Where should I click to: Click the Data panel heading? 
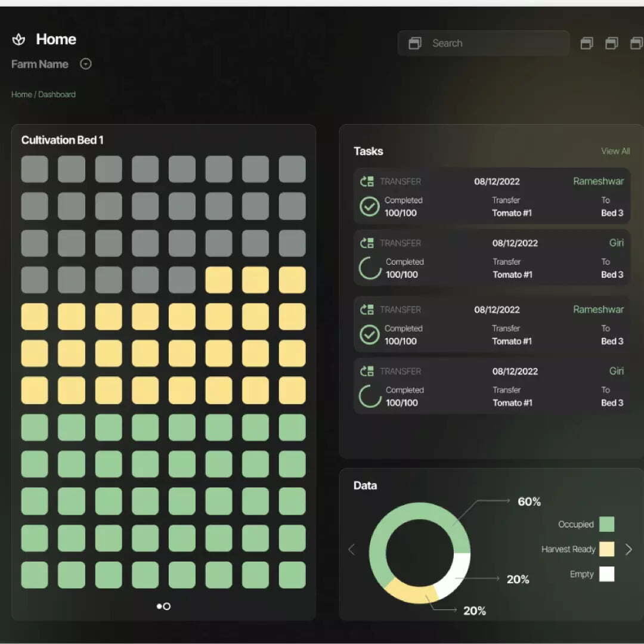point(365,485)
